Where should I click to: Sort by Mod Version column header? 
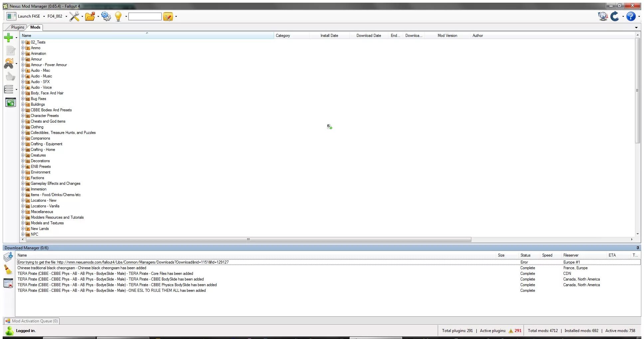[447, 36]
